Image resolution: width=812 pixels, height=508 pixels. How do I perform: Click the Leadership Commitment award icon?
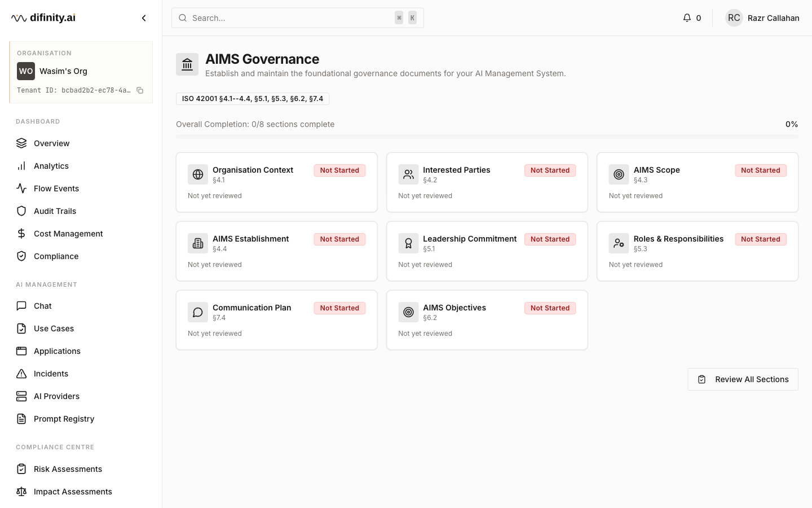[408, 243]
